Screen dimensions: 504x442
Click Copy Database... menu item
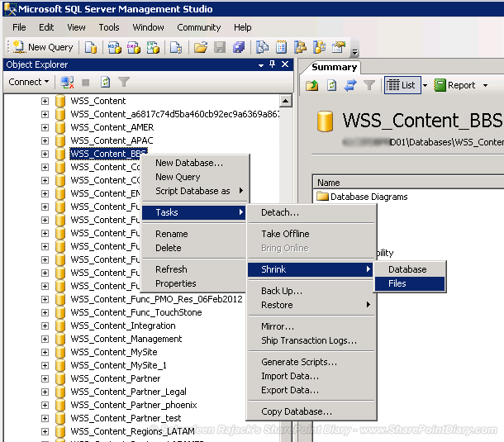pyautogui.click(x=311, y=411)
